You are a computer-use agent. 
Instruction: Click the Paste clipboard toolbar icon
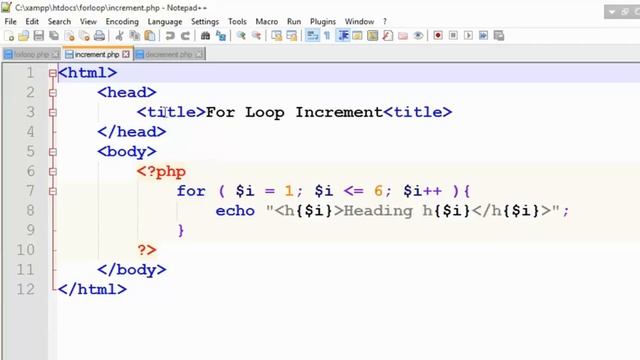click(150, 36)
